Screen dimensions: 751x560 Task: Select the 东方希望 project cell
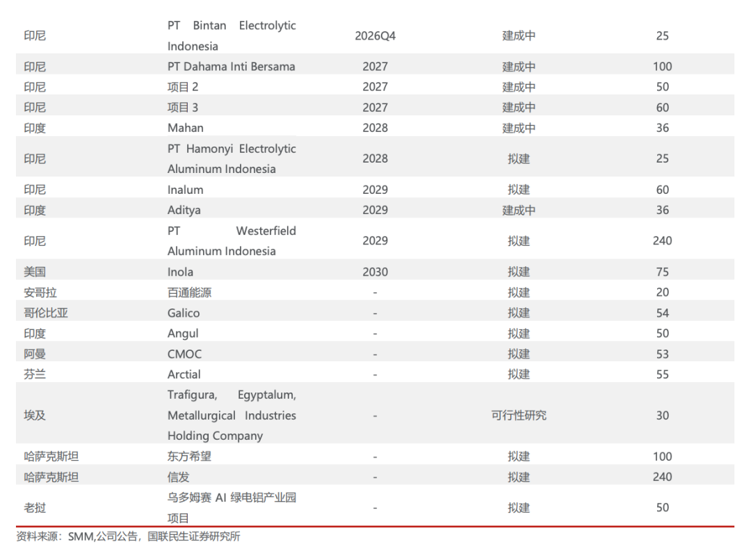coord(189,456)
